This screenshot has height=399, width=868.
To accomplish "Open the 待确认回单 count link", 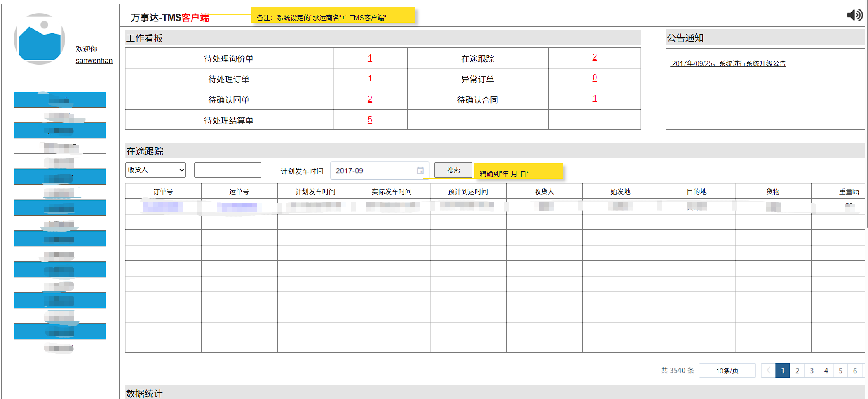I will [x=370, y=99].
